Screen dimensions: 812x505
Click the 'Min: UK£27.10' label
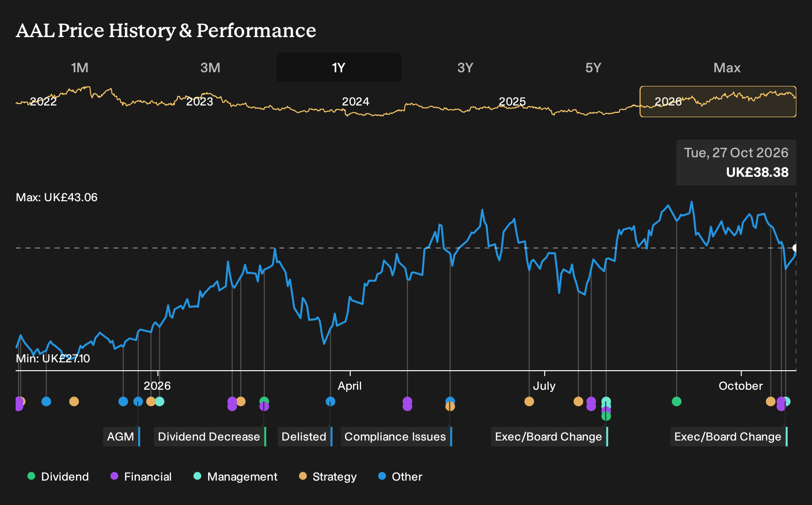click(53, 358)
